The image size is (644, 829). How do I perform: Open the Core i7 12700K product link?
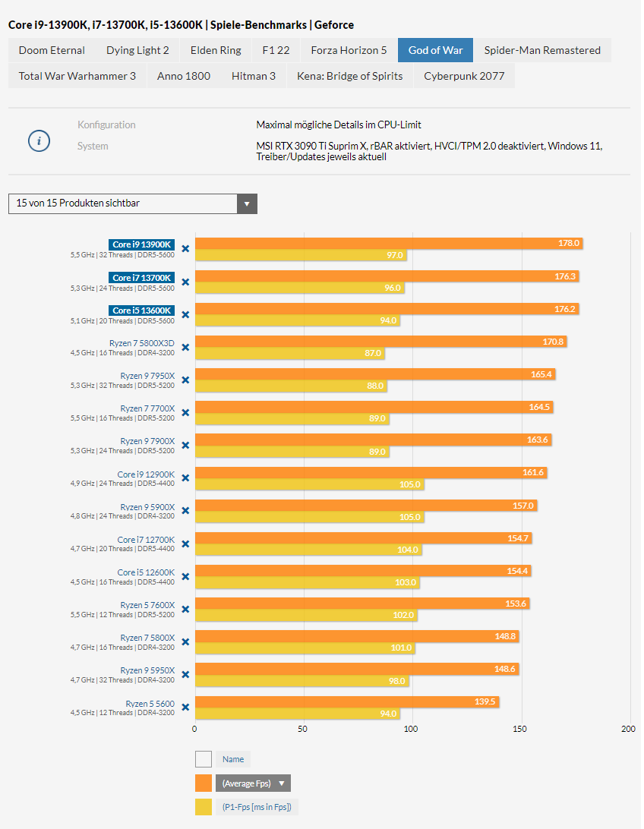pyautogui.click(x=146, y=539)
